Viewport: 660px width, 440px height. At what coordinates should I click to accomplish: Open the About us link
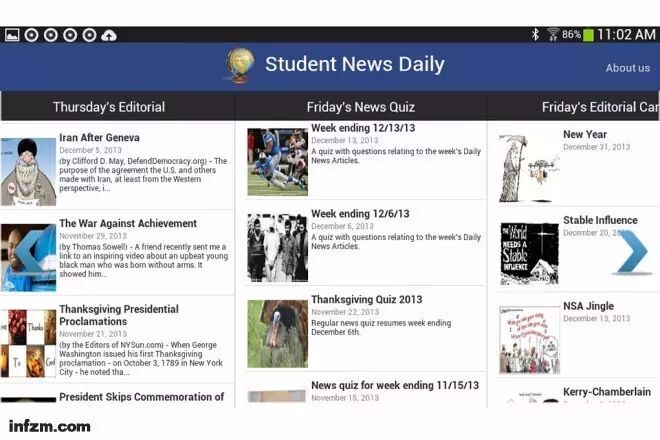[x=628, y=68]
